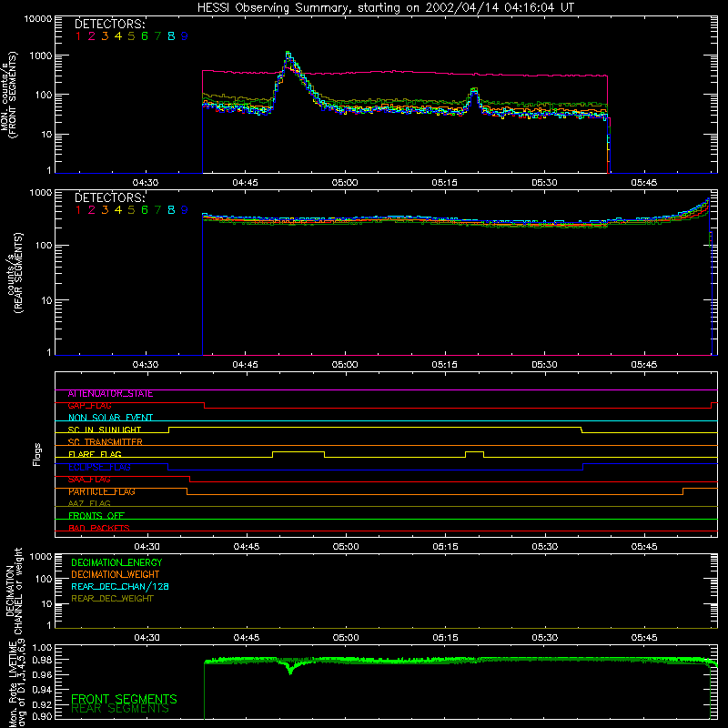Select cyan detector 8 in rear segments legend
This screenshot has height=728, width=728.
171,210
